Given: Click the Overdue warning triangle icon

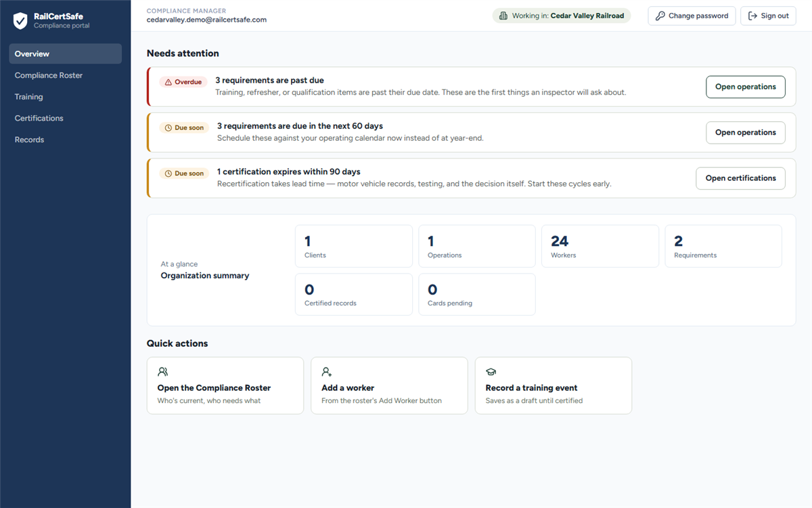Looking at the screenshot, I should click(x=168, y=82).
